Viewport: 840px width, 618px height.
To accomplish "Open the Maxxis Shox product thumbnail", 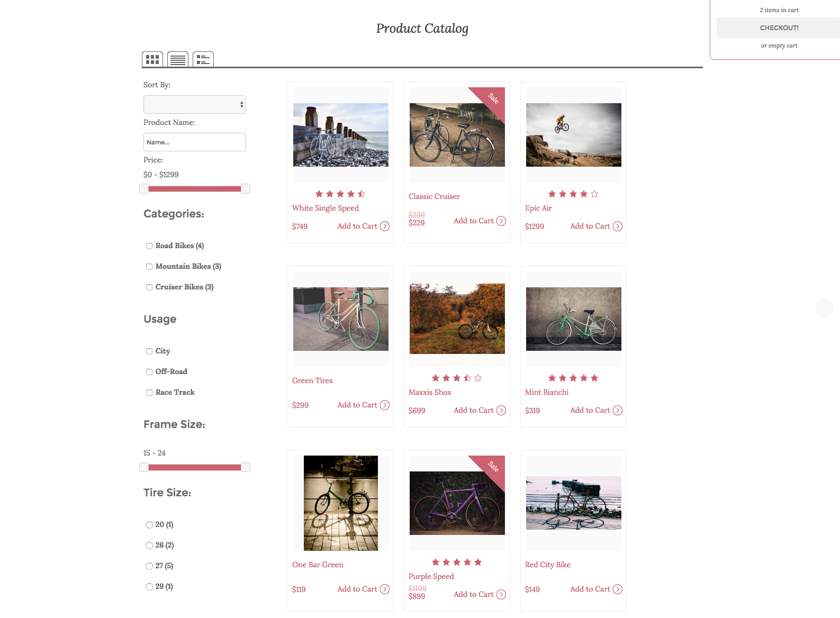I will click(457, 319).
